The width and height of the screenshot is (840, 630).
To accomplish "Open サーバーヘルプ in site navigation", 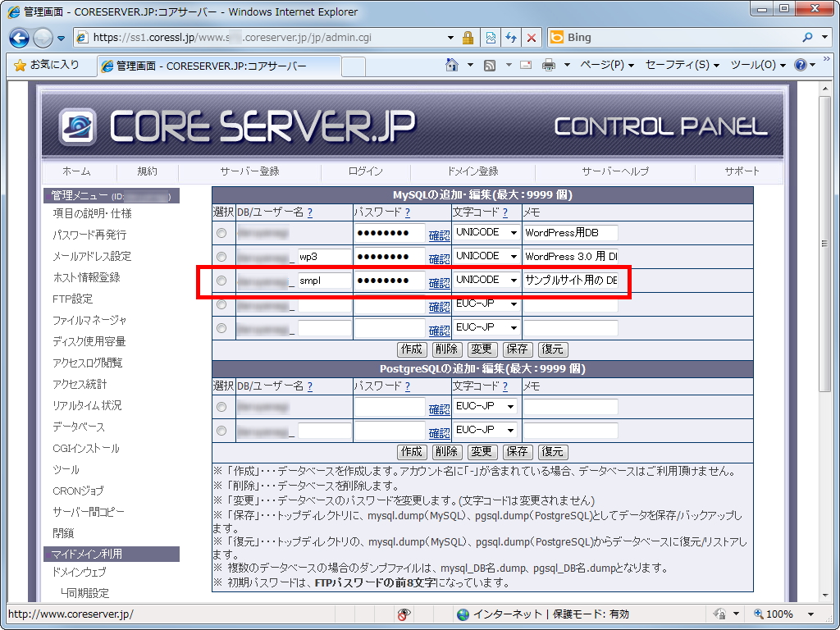I will pyautogui.click(x=615, y=171).
